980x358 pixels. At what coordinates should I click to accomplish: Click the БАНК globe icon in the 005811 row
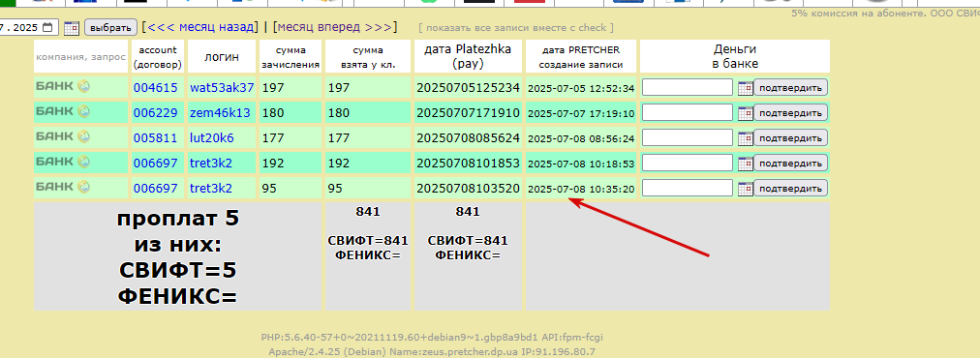83,136
